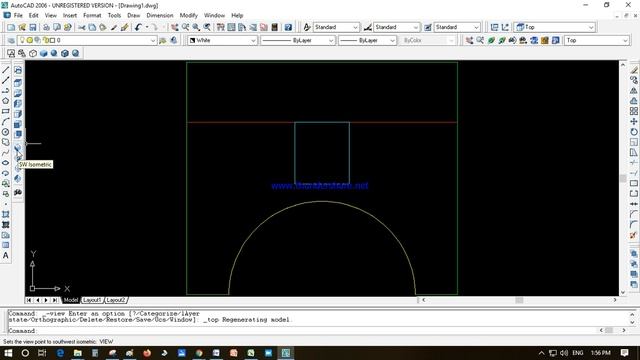Select the Line tool in Draw toolbar
This screenshot has height=360, width=640.
pos(6,70)
